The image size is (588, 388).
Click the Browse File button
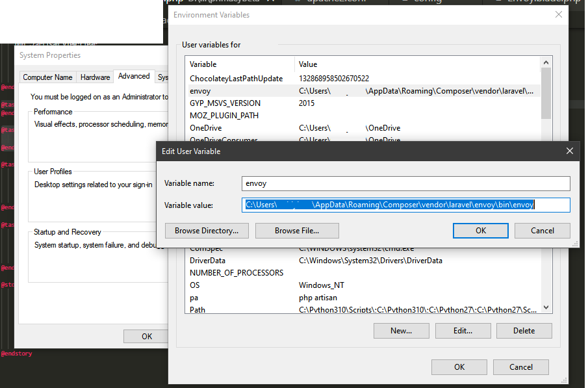point(296,230)
